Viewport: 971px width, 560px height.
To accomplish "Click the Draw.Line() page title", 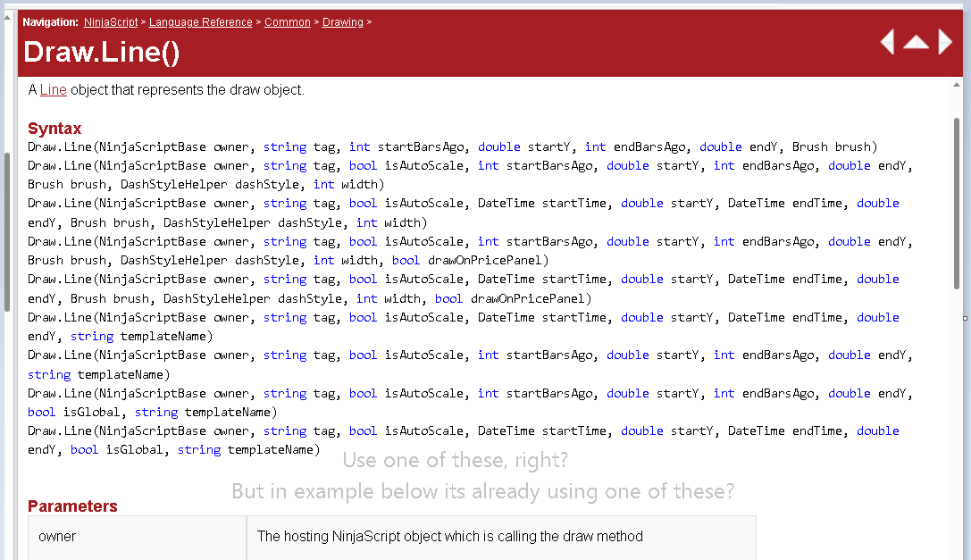I will (x=102, y=52).
